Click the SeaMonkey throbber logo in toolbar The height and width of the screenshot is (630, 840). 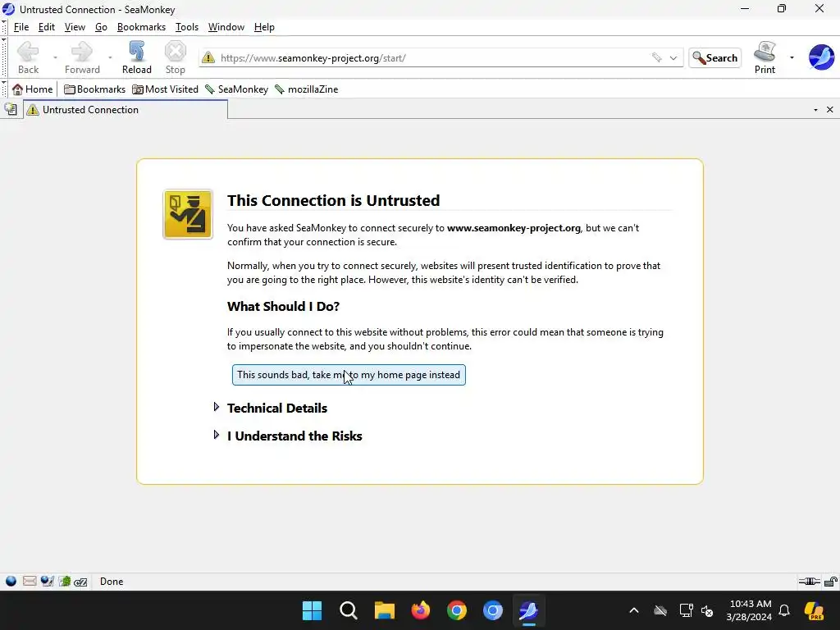(821, 57)
